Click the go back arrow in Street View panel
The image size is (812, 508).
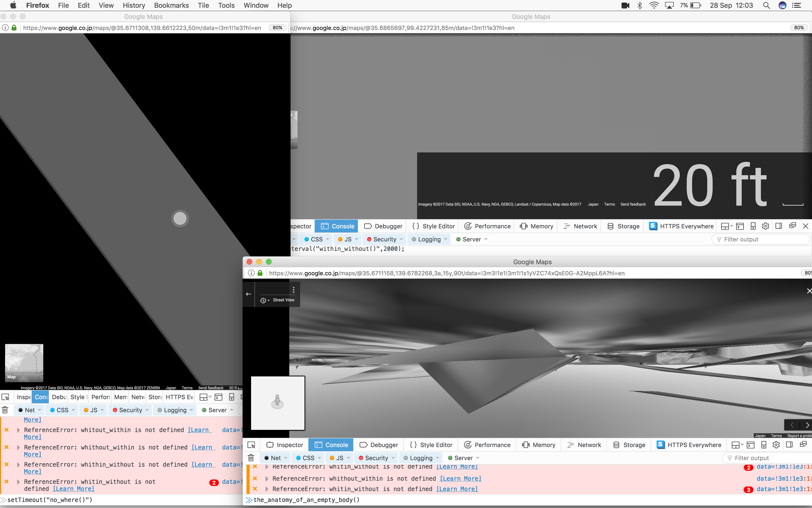tap(248, 294)
